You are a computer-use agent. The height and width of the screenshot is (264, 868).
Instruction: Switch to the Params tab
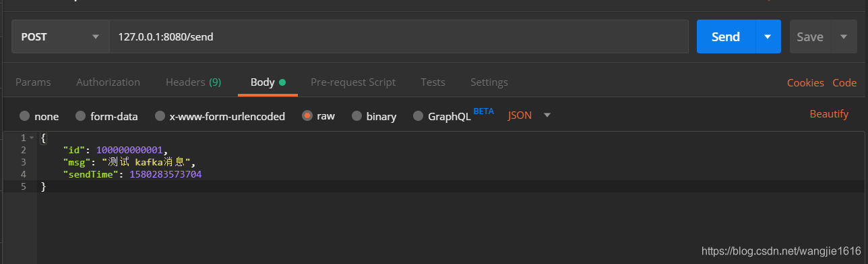[x=33, y=82]
